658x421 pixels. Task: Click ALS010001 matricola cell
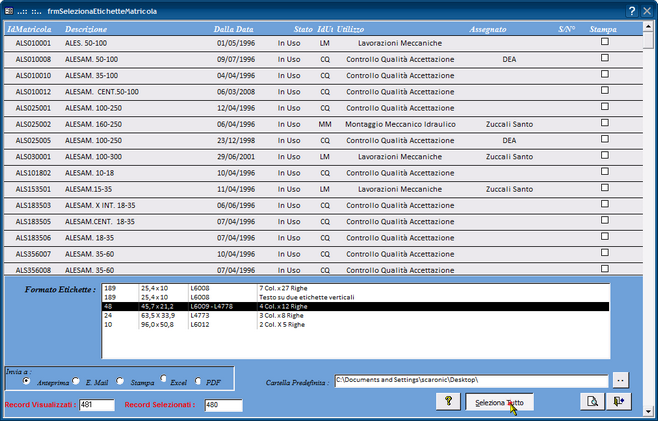point(33,43)
